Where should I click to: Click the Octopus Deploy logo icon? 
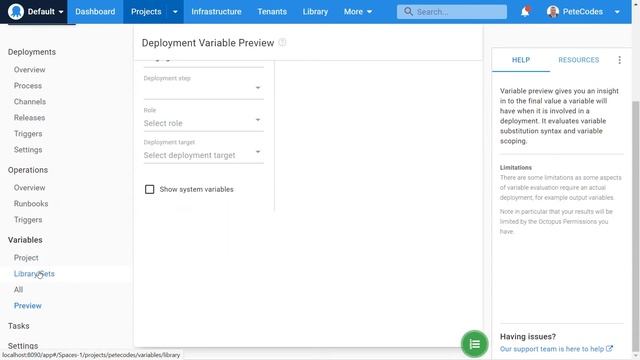16,11
